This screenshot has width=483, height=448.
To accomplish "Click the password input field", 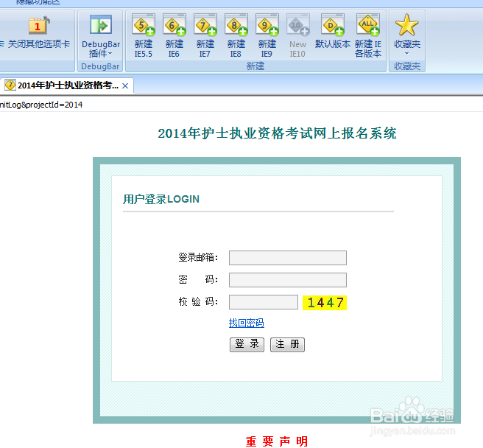I will 288,280.
